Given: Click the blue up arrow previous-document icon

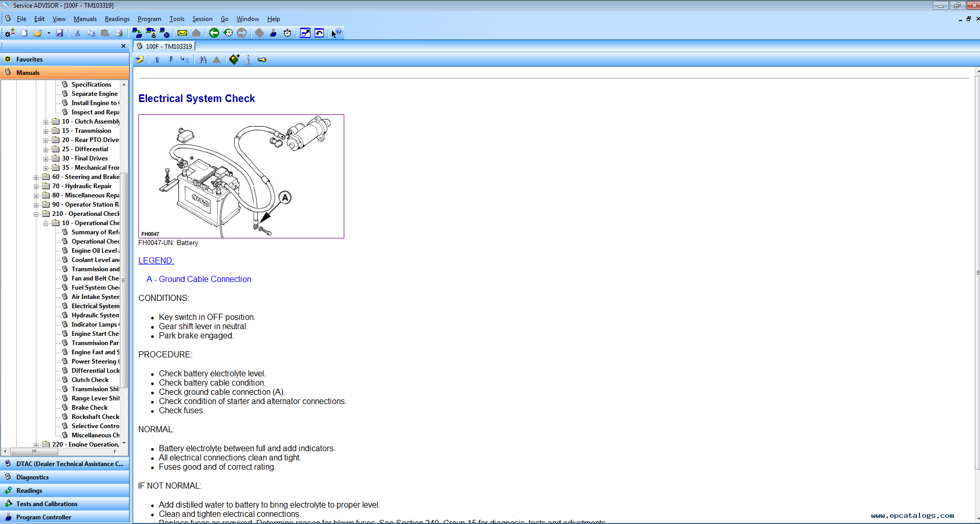Looking at the screenshot, I should coord(157,60).
